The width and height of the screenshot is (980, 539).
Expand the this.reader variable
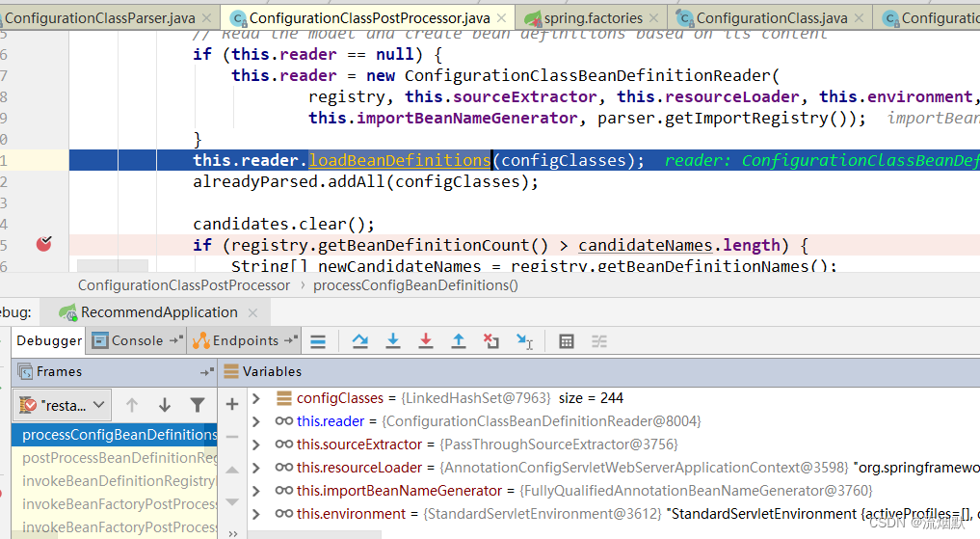point(255,420)
